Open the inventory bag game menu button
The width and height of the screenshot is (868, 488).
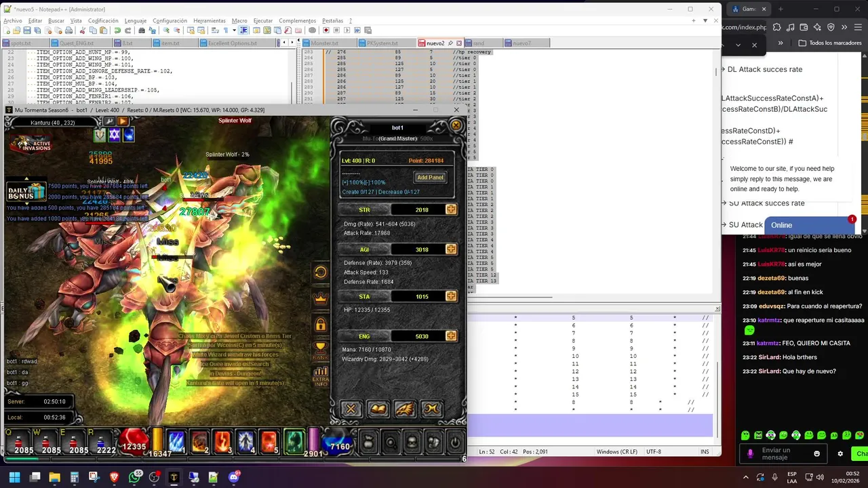[x=369, y=443]
